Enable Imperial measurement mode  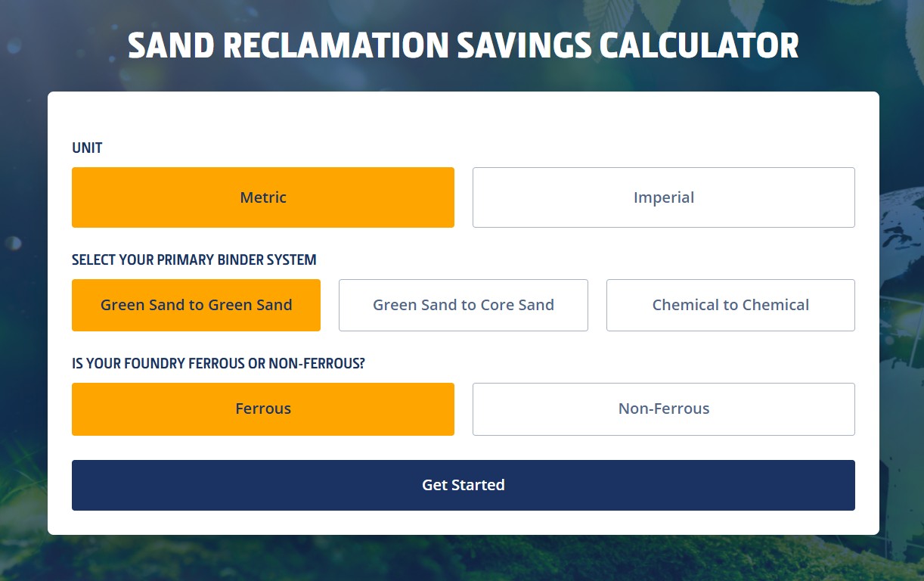point(664,197)
